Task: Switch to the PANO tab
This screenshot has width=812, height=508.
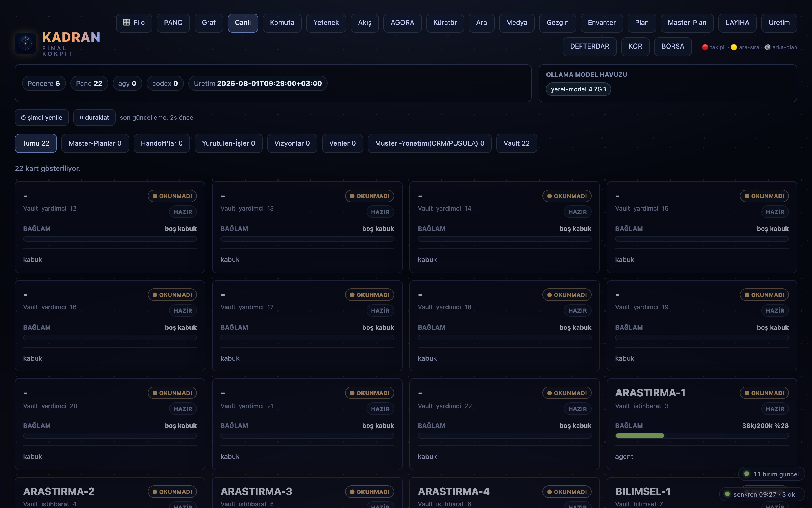Action: (173, 23)
